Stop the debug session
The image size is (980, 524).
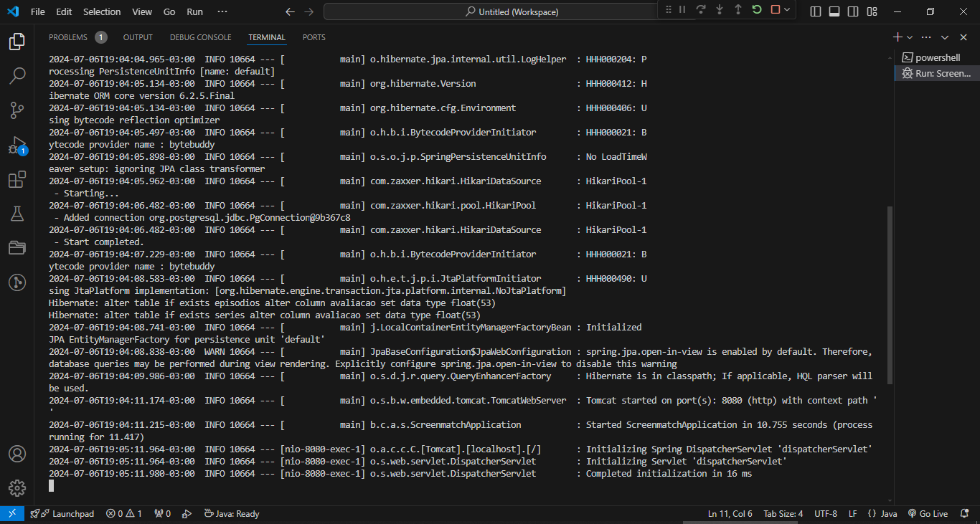point(776,9)
